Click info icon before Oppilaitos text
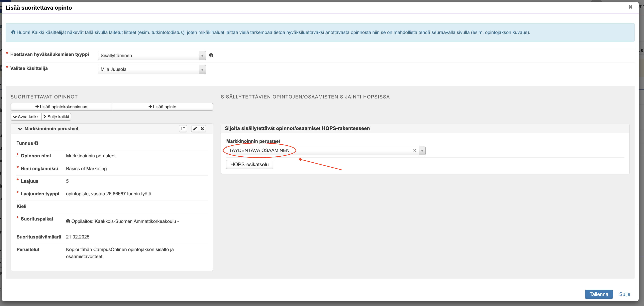Image resolution: width=644 pixels, height=306 pixels. [68, 221]
